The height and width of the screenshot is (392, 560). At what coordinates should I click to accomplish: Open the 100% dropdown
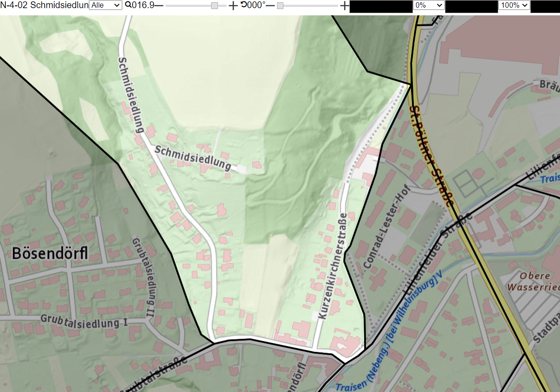(x=514, y=5)
